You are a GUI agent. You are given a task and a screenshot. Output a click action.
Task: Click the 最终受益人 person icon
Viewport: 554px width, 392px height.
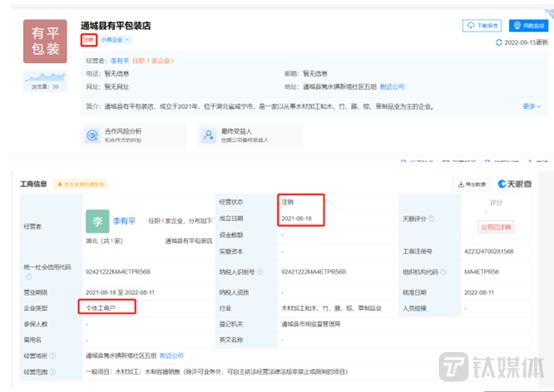[x=208, y=135]
